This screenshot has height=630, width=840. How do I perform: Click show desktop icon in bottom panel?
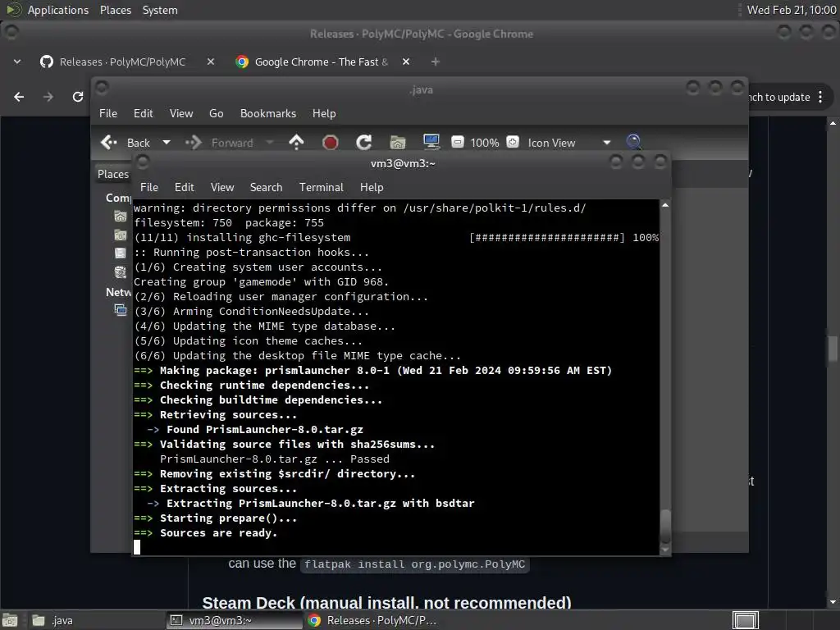(x=10, y=620)
